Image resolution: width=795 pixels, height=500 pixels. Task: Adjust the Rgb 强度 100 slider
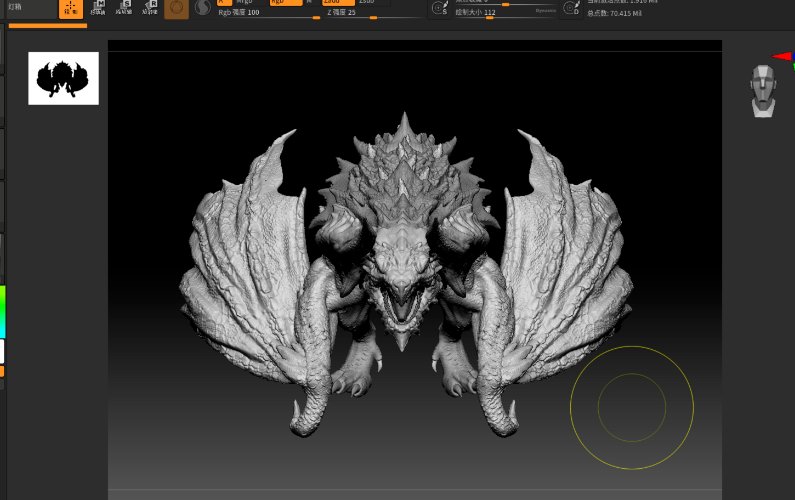269,13
